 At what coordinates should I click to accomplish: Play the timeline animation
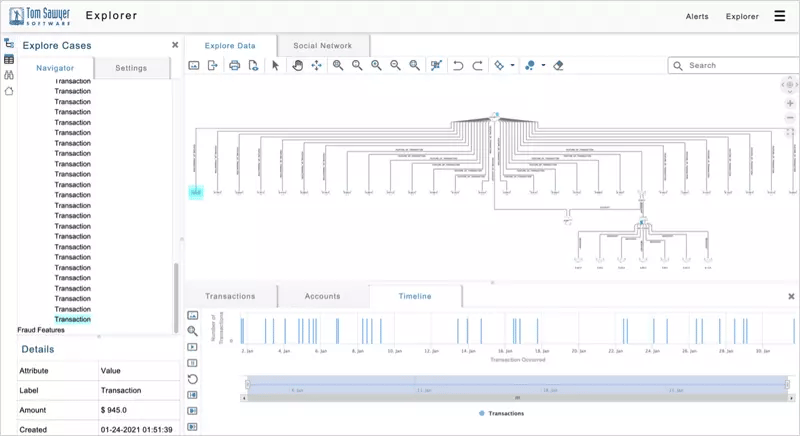coord(192,347)
